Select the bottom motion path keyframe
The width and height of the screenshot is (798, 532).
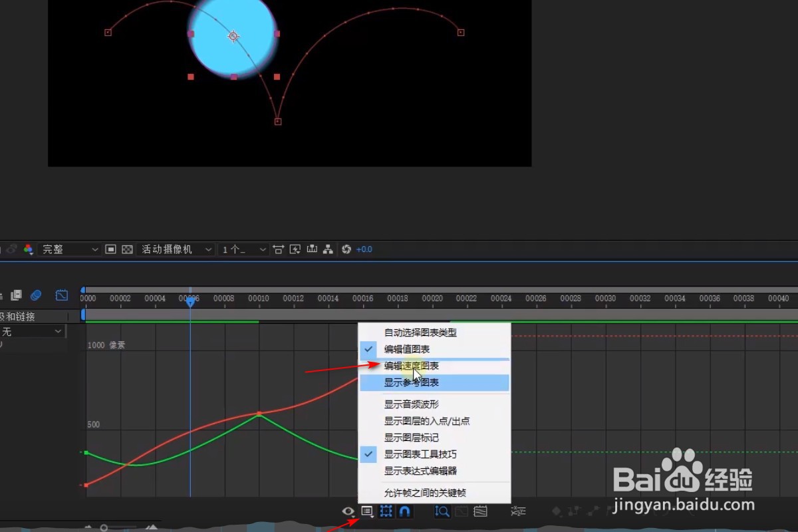click(278, 122)
